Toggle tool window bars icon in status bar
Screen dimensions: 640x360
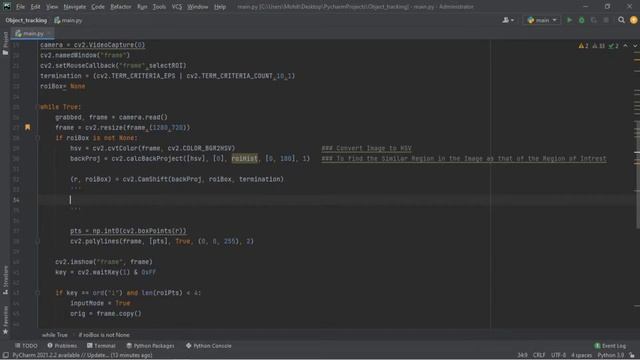[x=5, y=356]
